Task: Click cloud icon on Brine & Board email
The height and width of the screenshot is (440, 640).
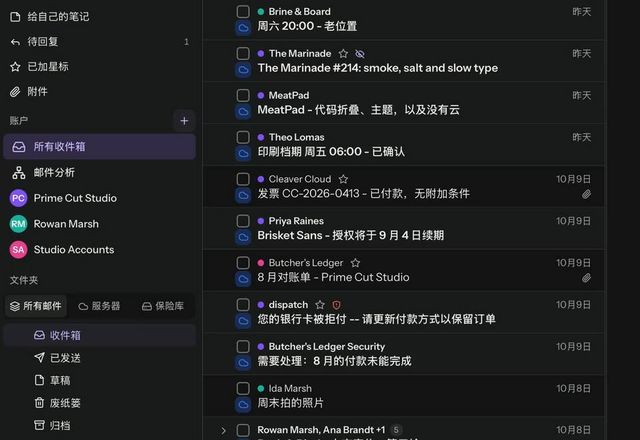Action: (243, 28)
